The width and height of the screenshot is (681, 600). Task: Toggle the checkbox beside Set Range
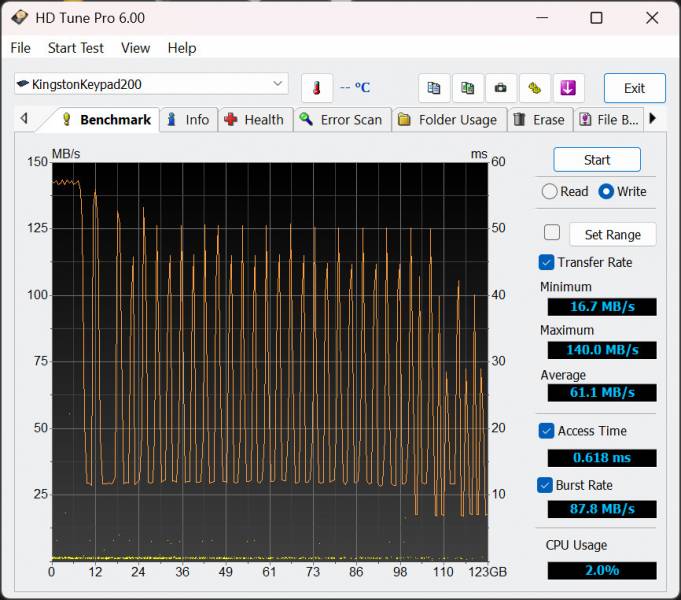pos(552,232)
